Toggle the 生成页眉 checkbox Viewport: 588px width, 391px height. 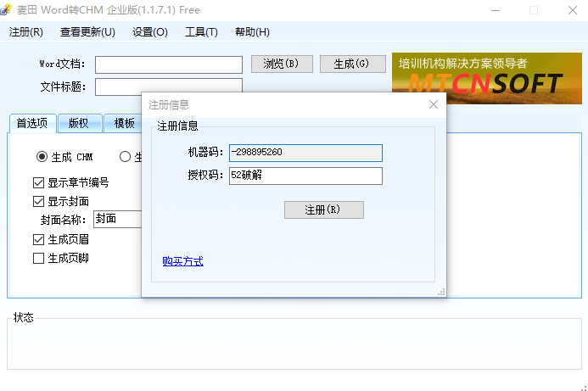click(39, 239)
